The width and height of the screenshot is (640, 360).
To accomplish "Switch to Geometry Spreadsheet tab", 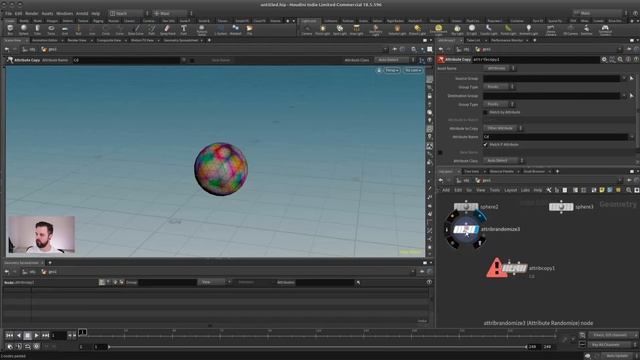I will (x=180, y=40).
